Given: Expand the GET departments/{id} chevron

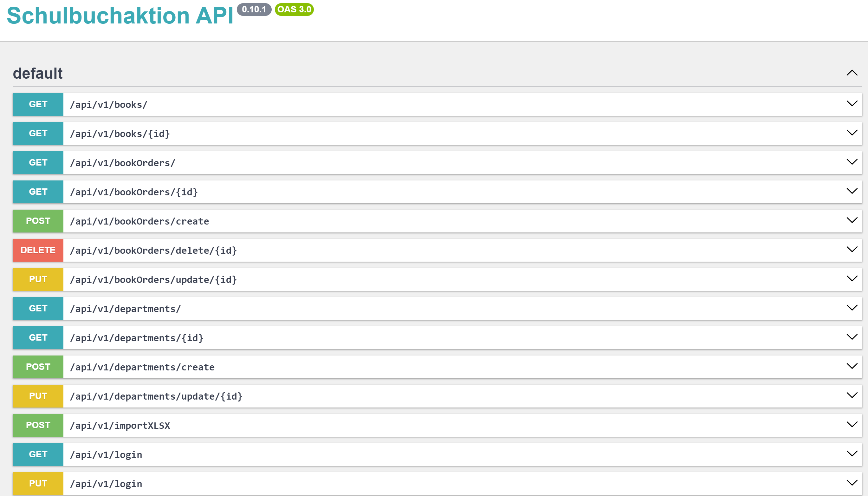Looking at the screenshot, I should [852, 337].
